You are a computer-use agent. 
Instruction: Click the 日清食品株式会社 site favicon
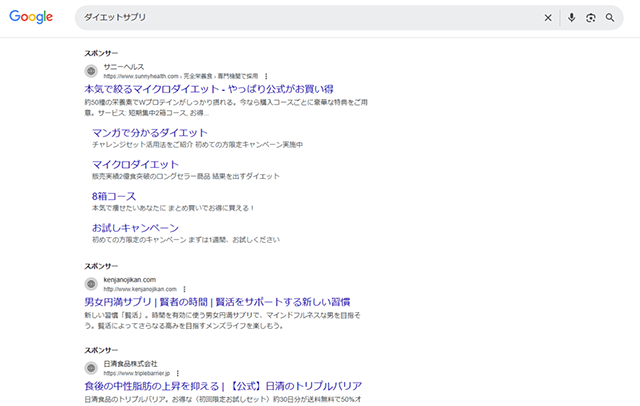click(x=91, y=368)
